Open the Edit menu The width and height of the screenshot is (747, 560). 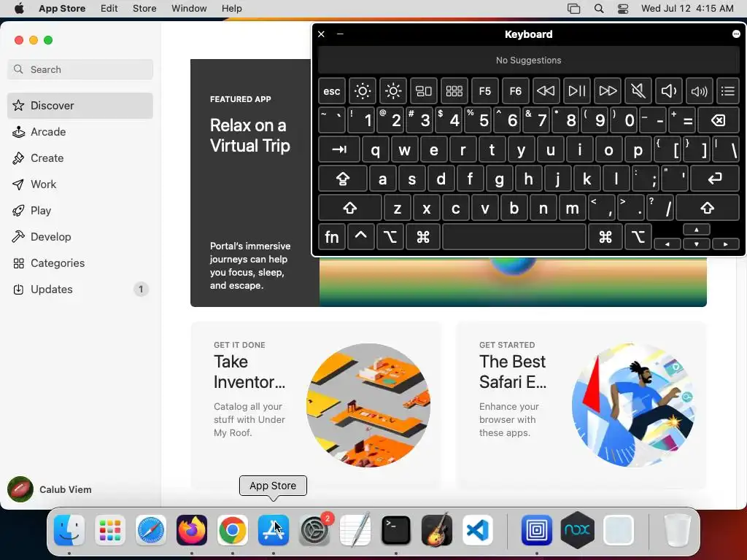109,9
